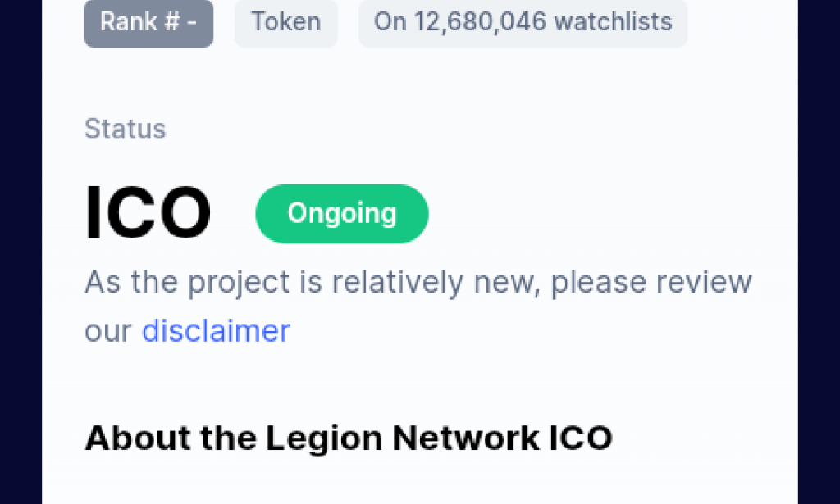Click the green 'Ongoing' status pill
The width and height of the screenshot is (840, 504).
[341, 213]
